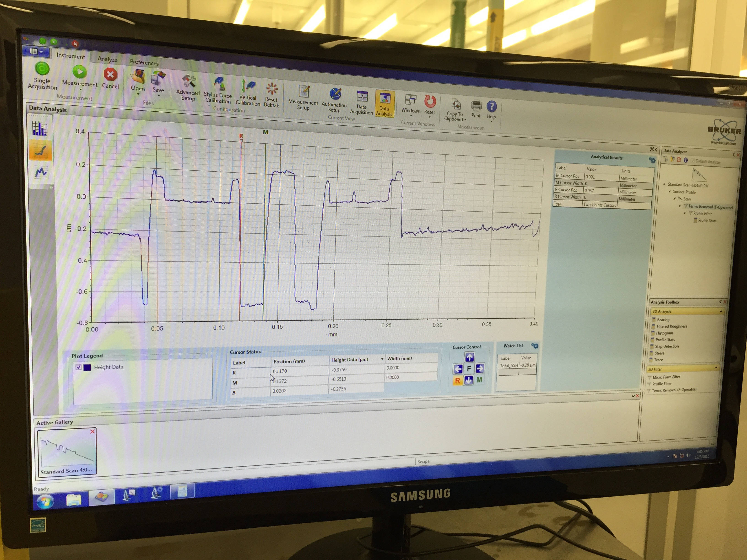The image size is (747, 560).
Task: Click Reset Dektak
Action: (x=271, y=95)
